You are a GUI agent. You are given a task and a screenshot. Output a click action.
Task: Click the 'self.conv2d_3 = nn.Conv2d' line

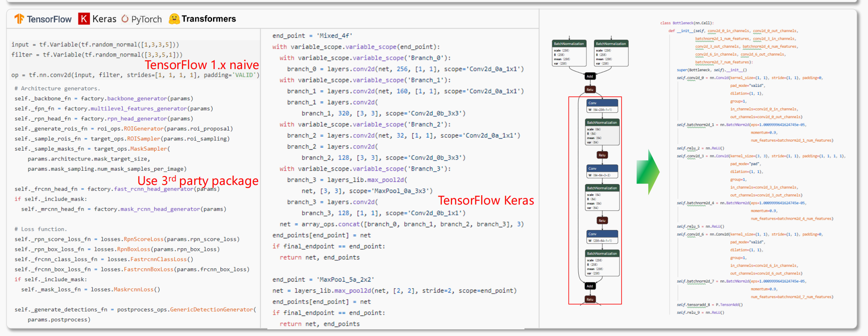coord(761,156)
